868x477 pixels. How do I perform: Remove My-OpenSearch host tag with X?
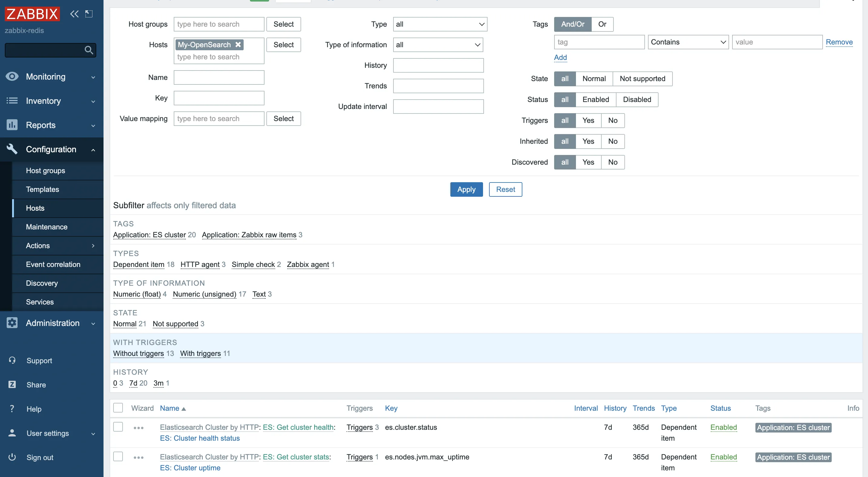pos(238,44)
